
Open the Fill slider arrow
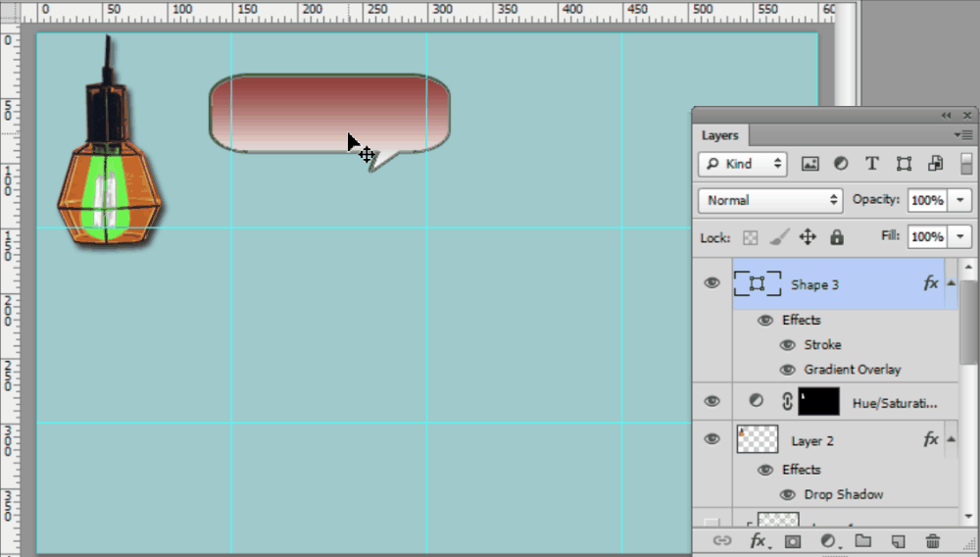[960, 236]
